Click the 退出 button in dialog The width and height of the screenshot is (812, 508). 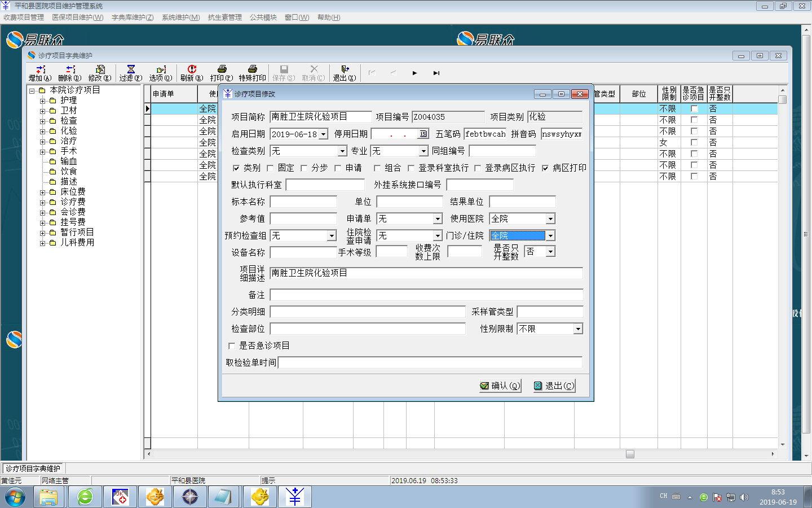554,386
